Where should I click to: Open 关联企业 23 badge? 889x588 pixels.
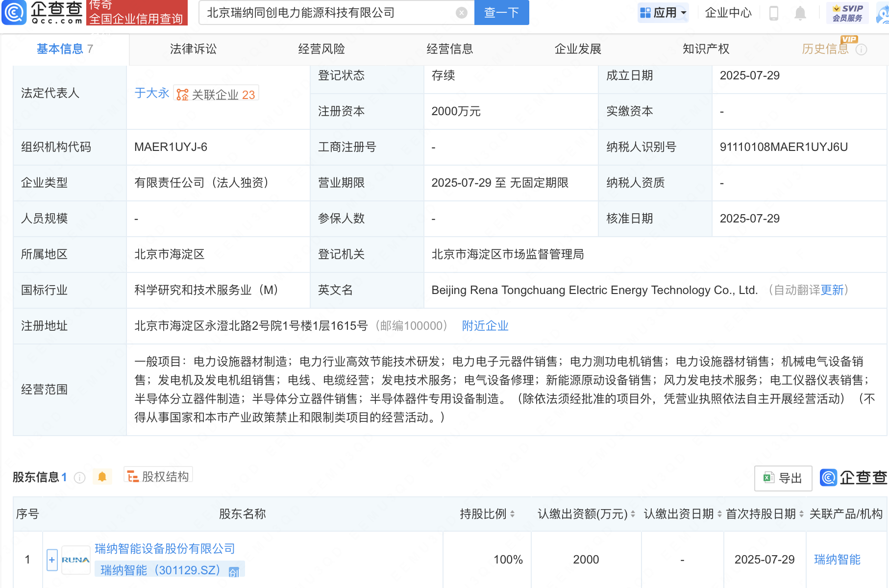(216, 94)
